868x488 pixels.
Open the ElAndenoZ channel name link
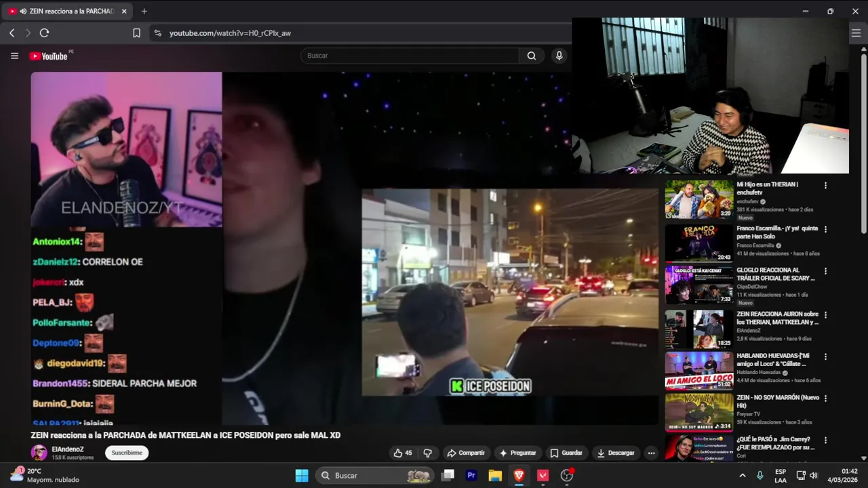click(x=68, y=449)
